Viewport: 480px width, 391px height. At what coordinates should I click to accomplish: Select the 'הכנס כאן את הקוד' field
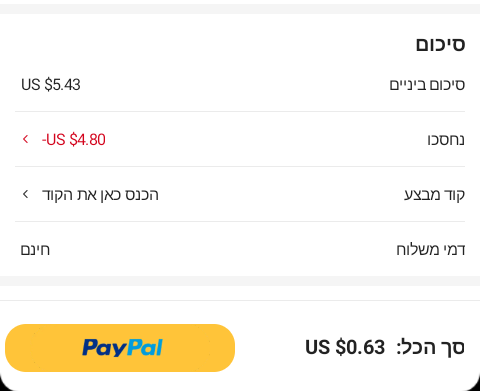(x=100, y=194)
